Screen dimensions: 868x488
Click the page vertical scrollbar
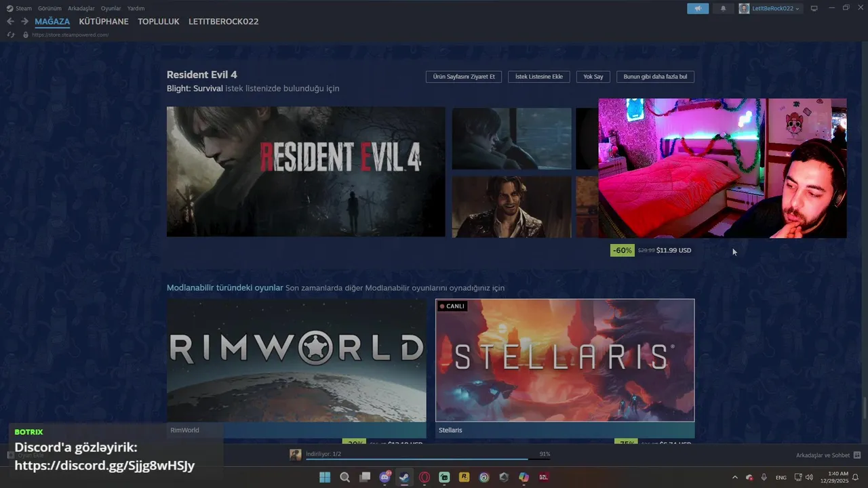865,409
